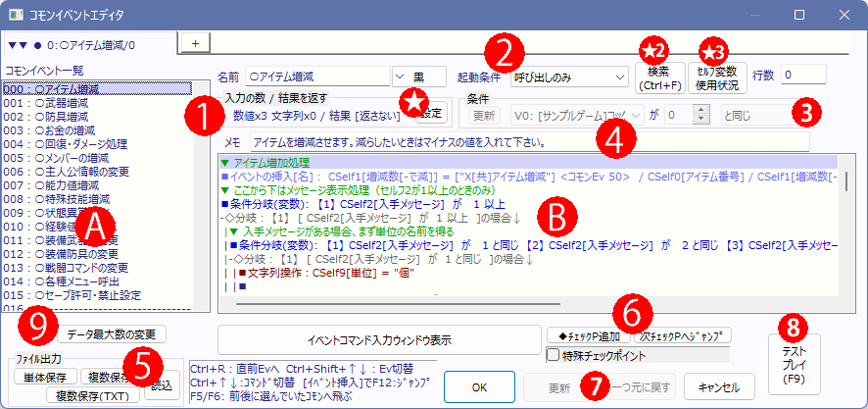868x409 pixels.
Task: Increase the condition value with stepper up arrow
Action: pyautogui.click(x=701, y=110)
